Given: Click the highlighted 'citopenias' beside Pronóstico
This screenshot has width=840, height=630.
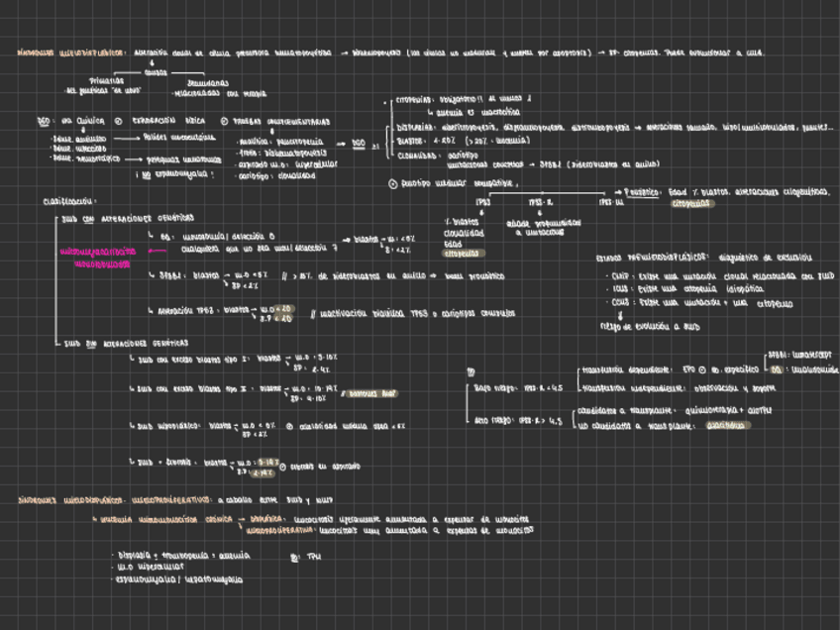Looking at the screenshot, I should point(691,204).
